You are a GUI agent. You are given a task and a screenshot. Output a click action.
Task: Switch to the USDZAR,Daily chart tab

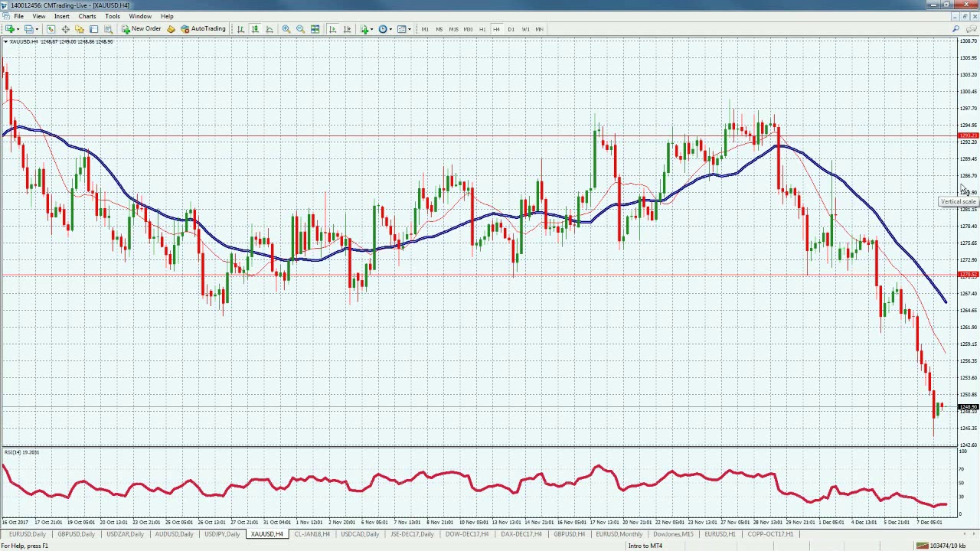pos(125,534)
